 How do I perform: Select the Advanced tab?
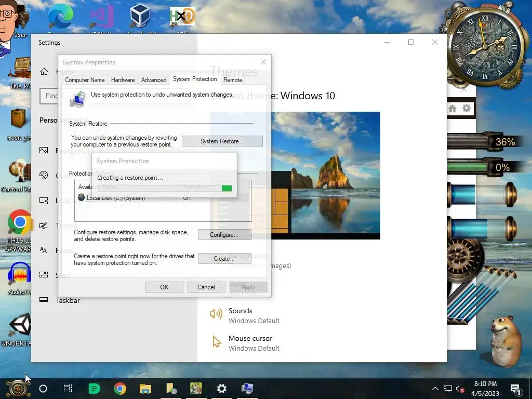(x=154, y=79)
